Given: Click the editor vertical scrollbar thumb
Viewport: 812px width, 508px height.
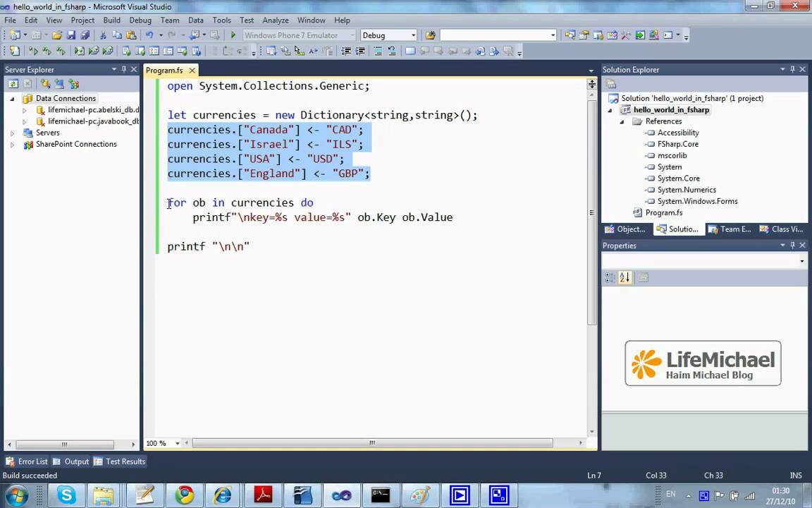Looking at the screenshot, I should point(592,212).
